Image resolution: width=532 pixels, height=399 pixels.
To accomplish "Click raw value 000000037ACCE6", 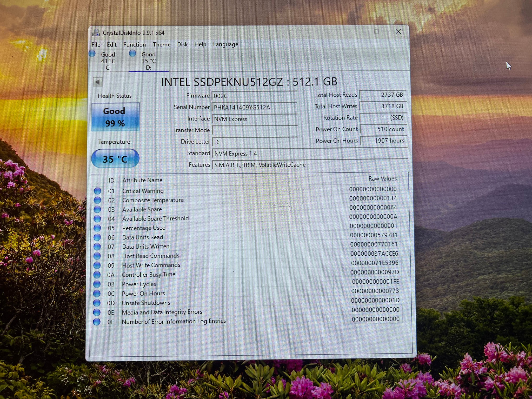I will point(374,254).
